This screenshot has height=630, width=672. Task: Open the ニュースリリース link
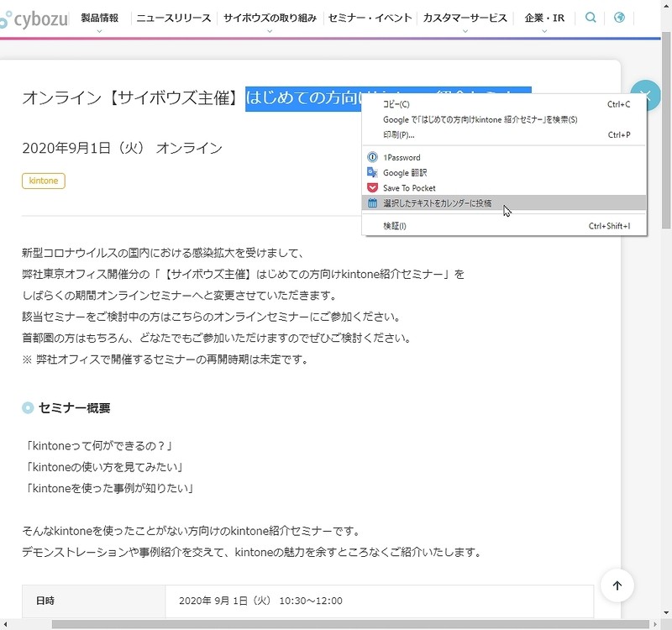(174, 18)
